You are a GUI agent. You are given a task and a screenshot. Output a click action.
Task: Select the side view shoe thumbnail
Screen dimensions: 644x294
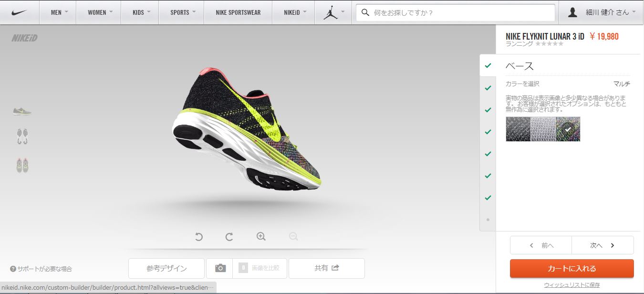click(22, 111)
